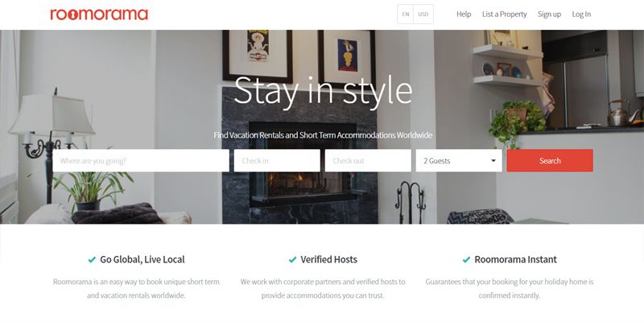Click the checkmark beside Verified Hosts

click(292, 259)
